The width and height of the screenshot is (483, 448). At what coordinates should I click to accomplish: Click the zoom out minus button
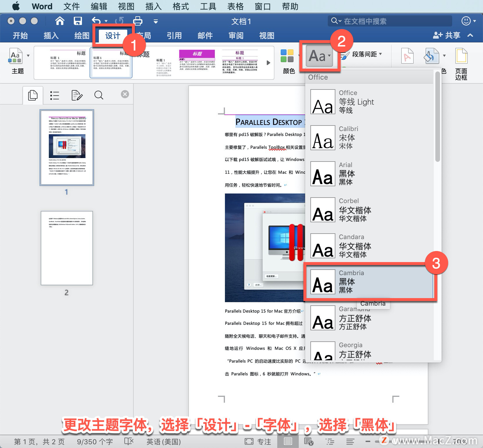click(368, 441)
